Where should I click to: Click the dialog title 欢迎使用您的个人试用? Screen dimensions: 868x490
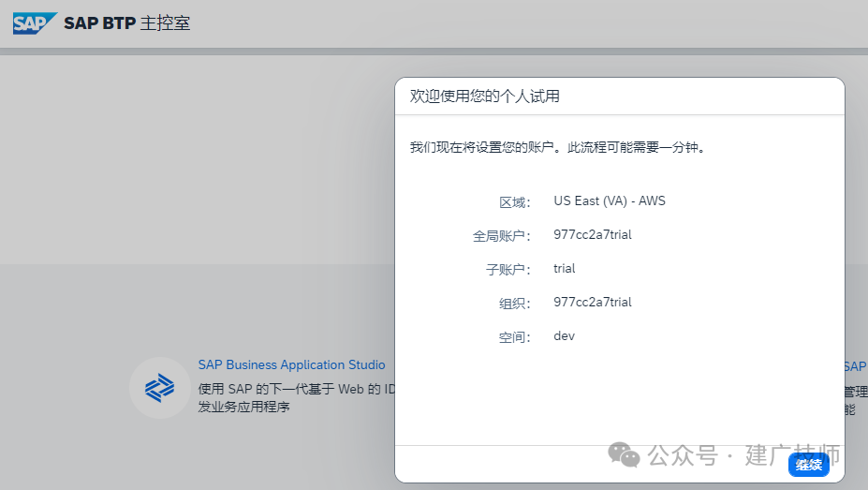[484, 97]
